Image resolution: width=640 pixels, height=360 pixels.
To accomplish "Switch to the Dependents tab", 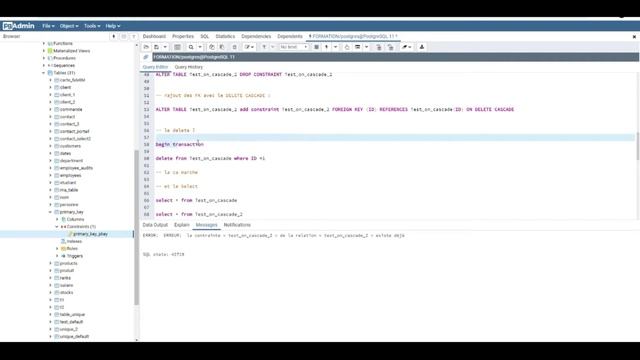I will [x=290, y=36].
